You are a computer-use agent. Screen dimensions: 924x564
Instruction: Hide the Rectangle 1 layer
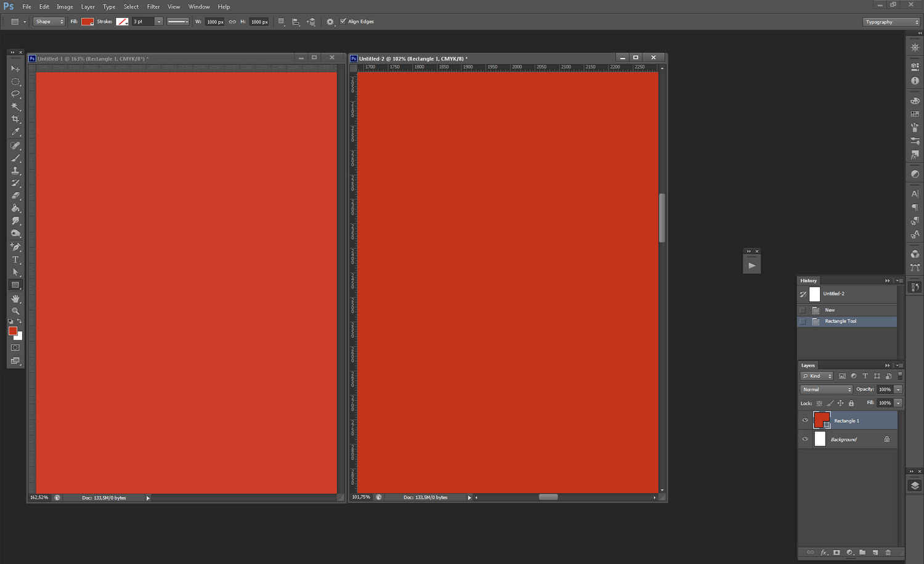pos(804,420)
